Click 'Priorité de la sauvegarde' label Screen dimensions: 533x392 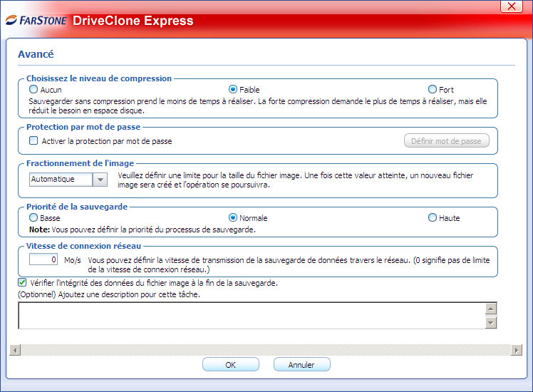77,207
